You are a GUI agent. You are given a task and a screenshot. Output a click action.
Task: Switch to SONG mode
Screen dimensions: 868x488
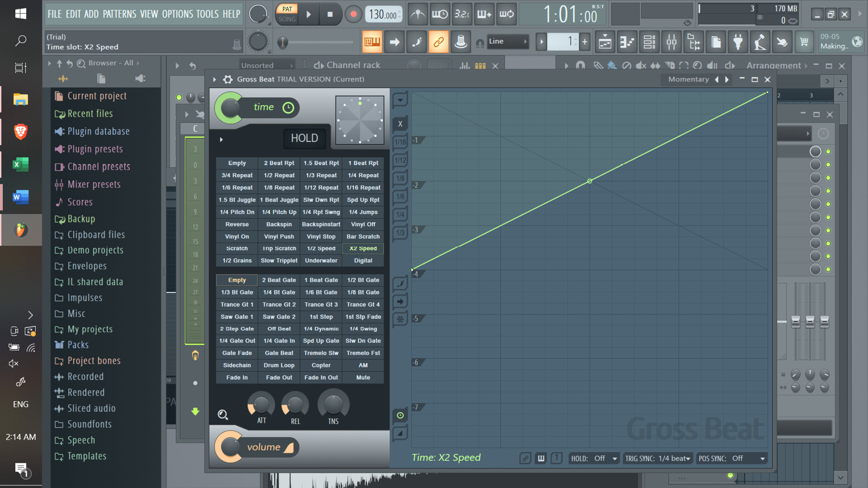[287, 19]
